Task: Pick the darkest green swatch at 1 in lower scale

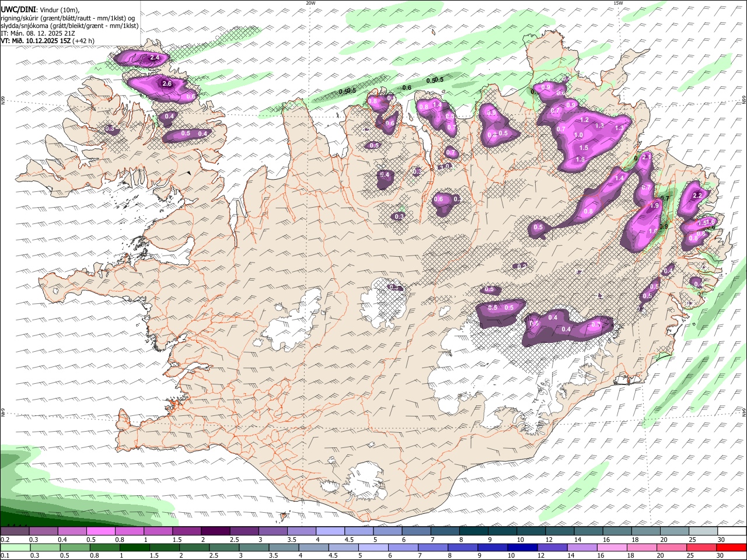Action: [134, 547]
